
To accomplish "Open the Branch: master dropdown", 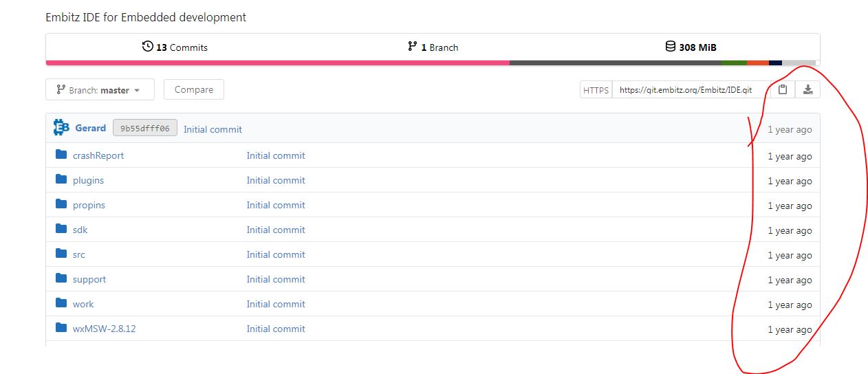I will click(x=100, y=90).
